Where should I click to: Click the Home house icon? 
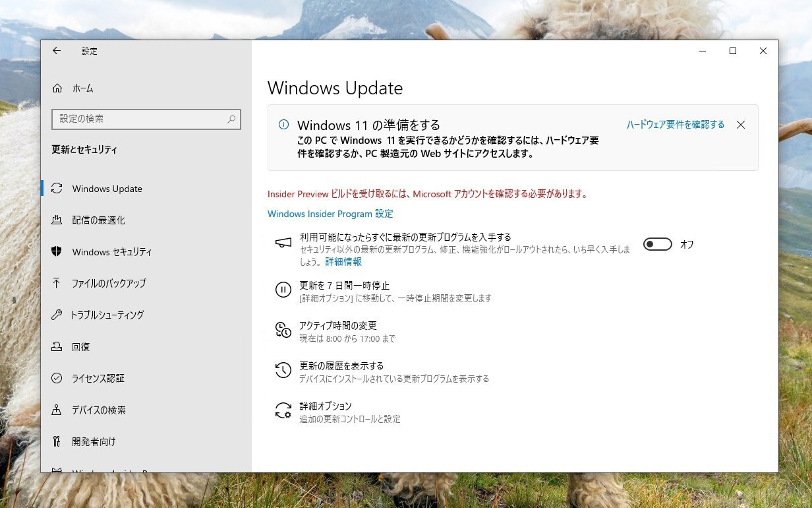click(x=57, y=88)
